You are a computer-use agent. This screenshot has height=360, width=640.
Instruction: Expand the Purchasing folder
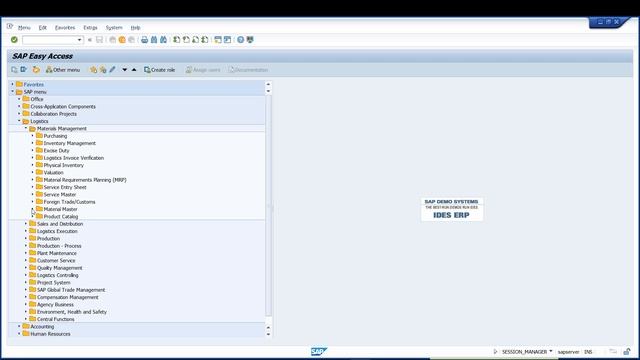tap(32, 136)
